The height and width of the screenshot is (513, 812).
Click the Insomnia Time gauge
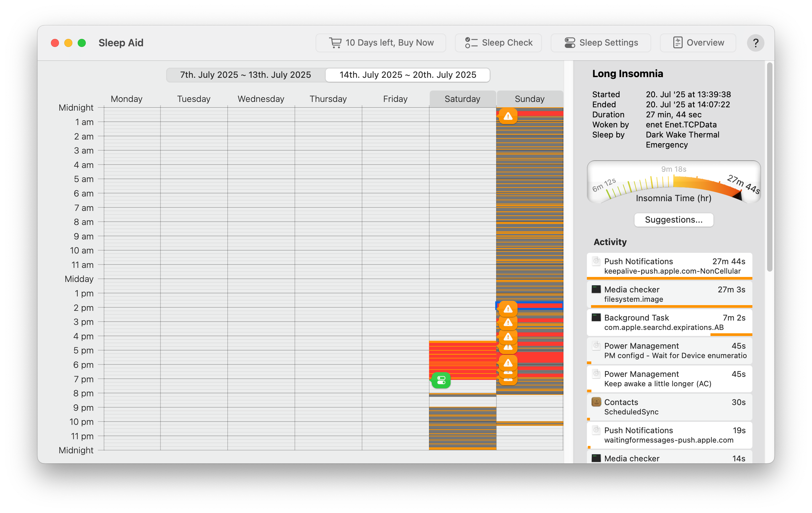point(673,182)
